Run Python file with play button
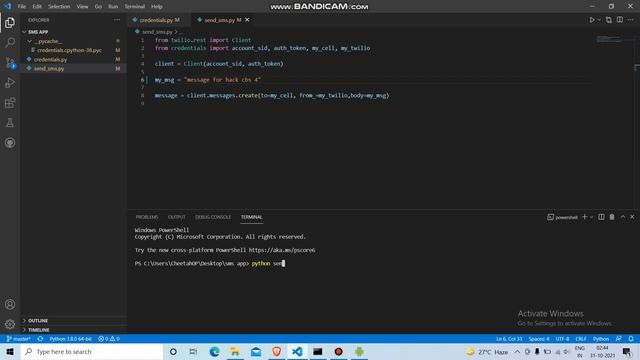 (x=592, y=20)
